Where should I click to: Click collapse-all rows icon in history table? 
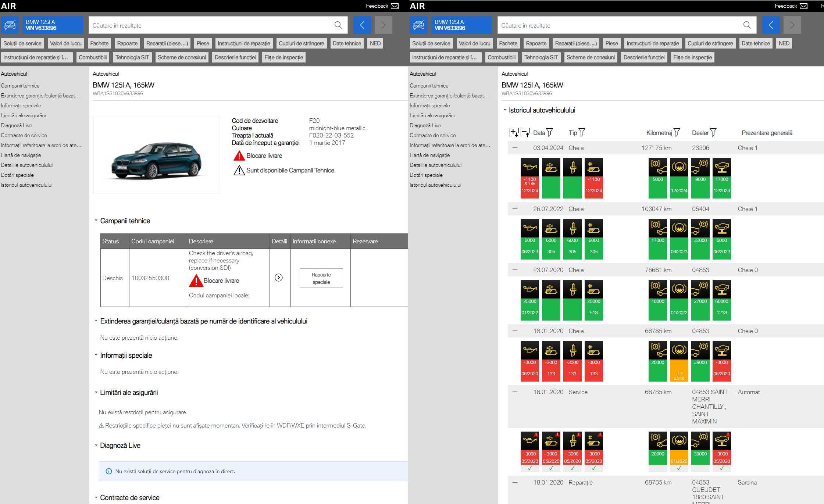click(525, 133)
